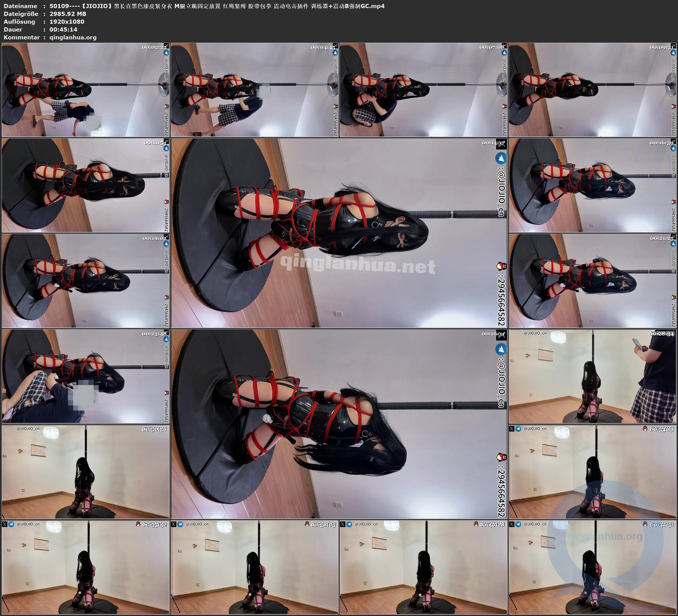Screen dimensions: 678x616
Task: Click QQ penguin icon in the 00:14:17 frame
Action: click(x=501, y=267)
